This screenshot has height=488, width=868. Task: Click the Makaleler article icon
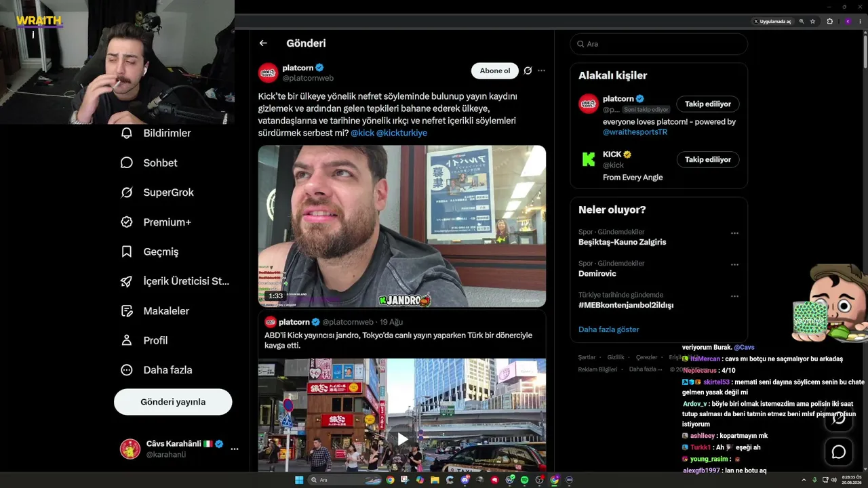[127, 311]
